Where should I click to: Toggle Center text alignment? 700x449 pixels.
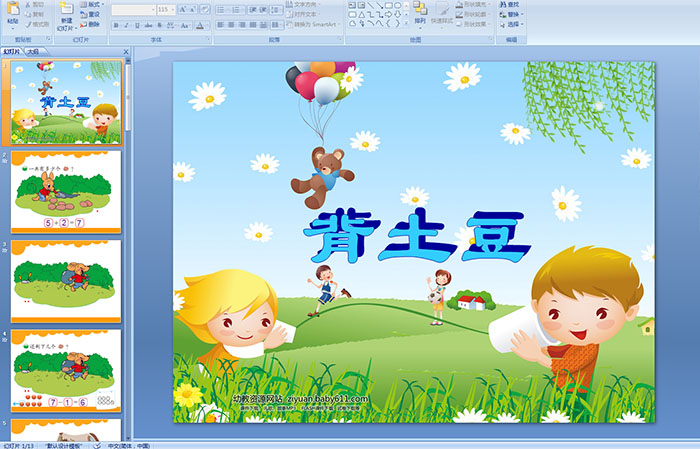pos(231,25)
